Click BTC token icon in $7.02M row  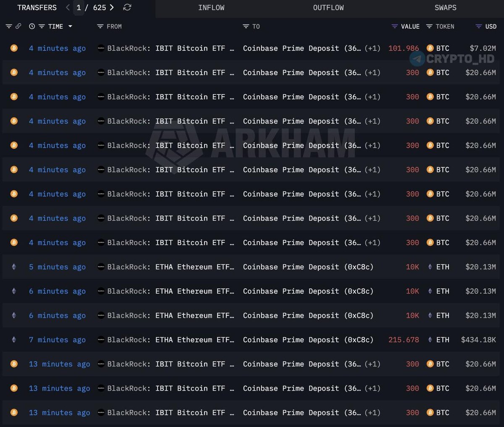coord(430,48)
